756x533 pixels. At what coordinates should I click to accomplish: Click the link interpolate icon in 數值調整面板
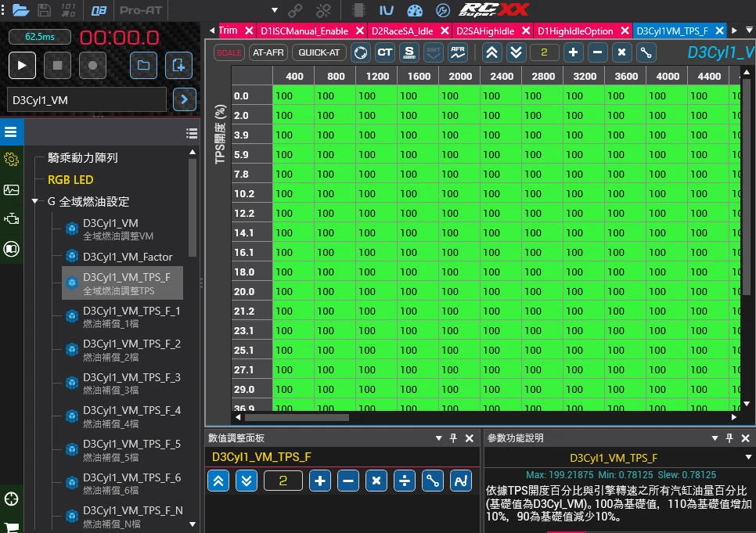click(x=433, y=481)
